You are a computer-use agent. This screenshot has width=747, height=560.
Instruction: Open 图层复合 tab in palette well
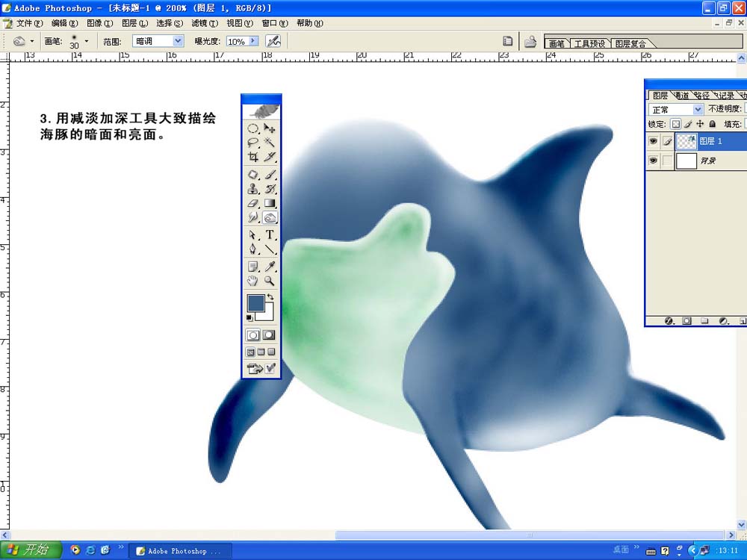(630, 43)
